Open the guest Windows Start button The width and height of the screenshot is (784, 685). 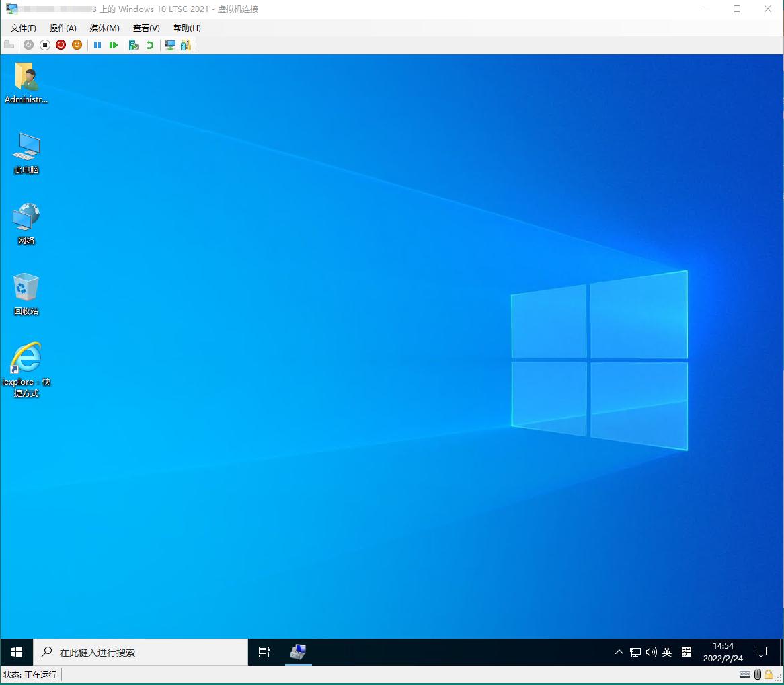(17, 652)
